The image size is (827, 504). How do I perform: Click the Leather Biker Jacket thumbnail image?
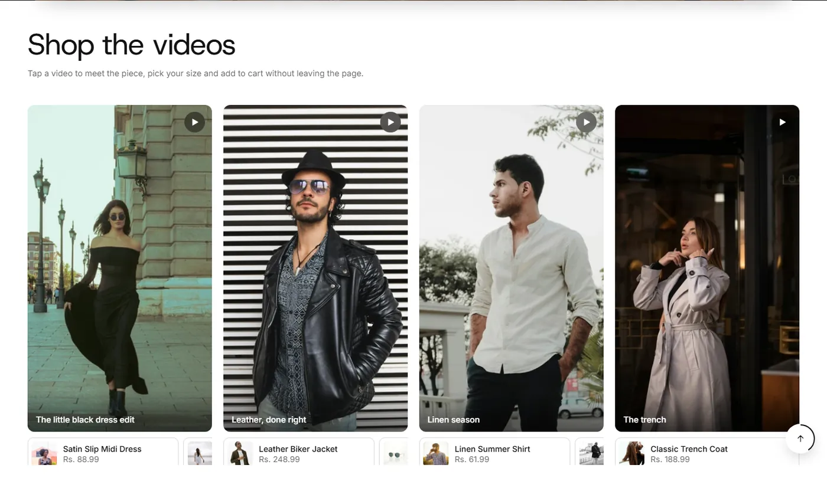[240, 453]
